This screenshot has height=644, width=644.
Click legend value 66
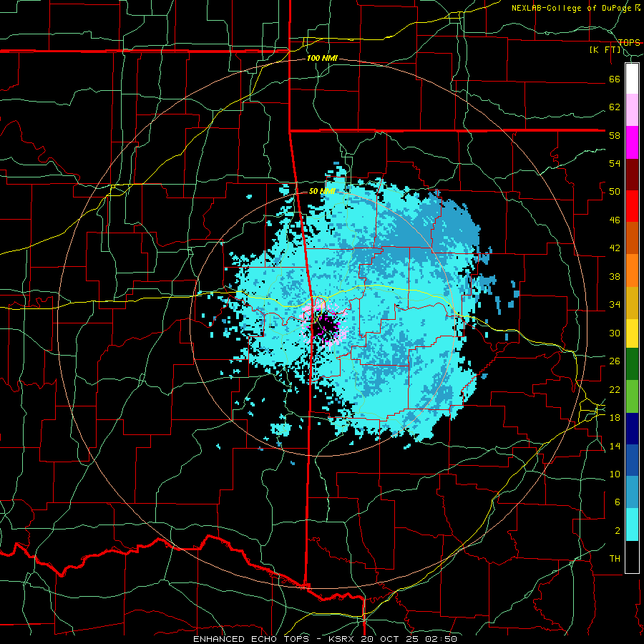[x=615, y=79]
